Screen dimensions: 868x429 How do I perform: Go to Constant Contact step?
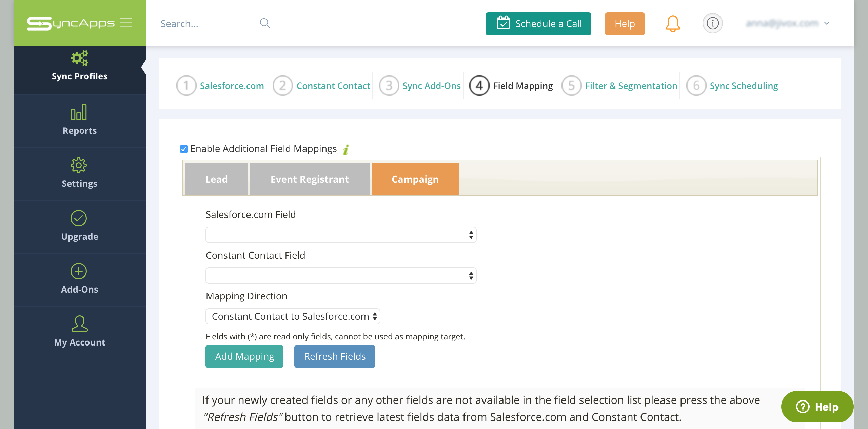pos(333,86)
